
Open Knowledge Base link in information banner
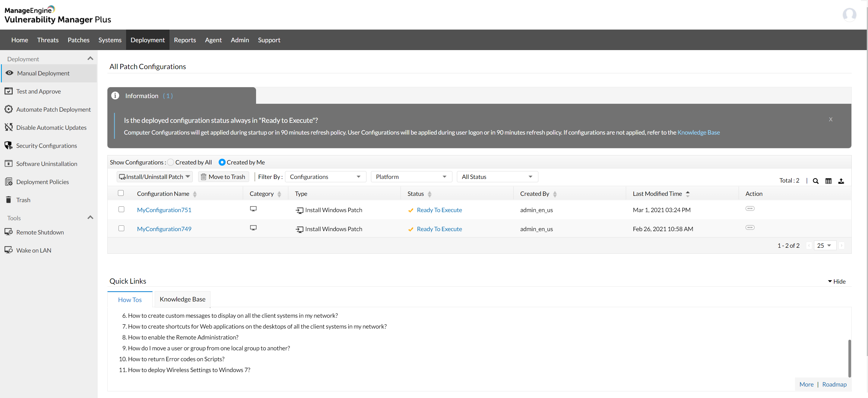[x=699, y=132]
